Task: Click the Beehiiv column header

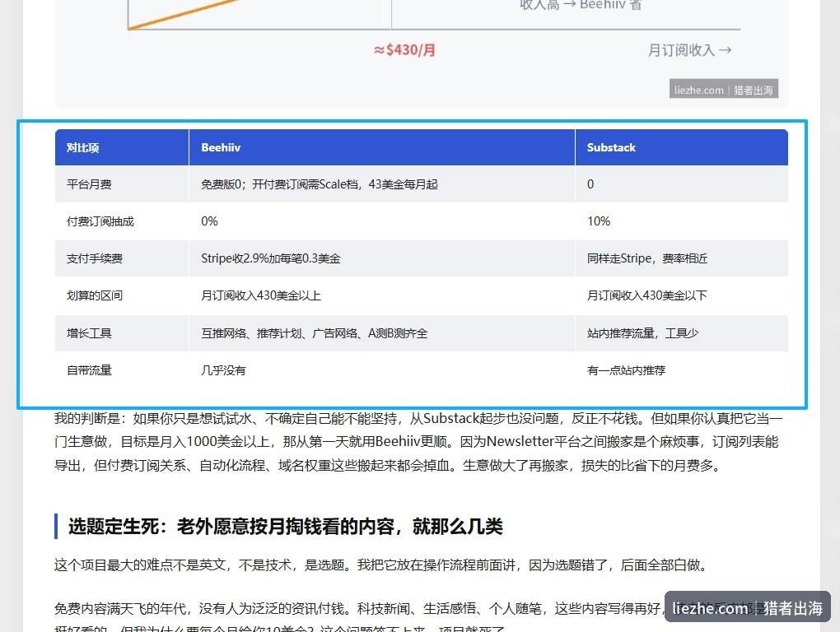Action: [382, 147]
